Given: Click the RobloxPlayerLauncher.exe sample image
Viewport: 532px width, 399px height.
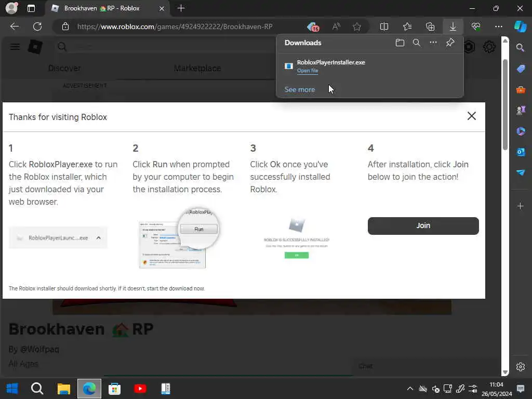Looking at the screenshot, I should click(58, 238).
